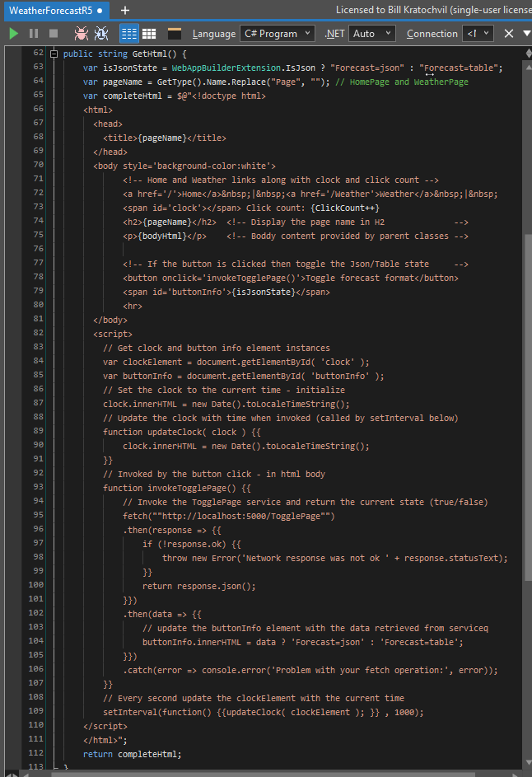Switch results to rich text view icon
The width and height of the screenshot is (532, 777).
pyautogui.click(x=129, y=34)
